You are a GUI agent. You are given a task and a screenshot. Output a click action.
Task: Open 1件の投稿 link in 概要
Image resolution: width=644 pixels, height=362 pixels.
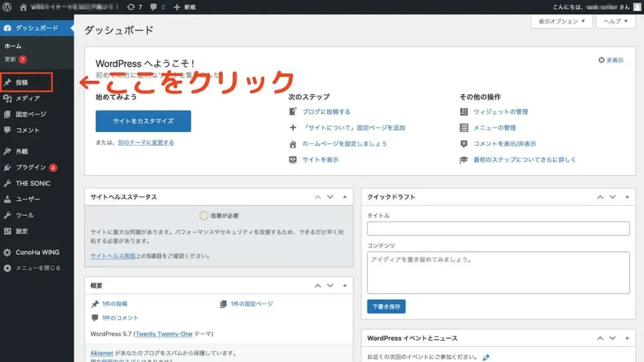tap(114, 304)
